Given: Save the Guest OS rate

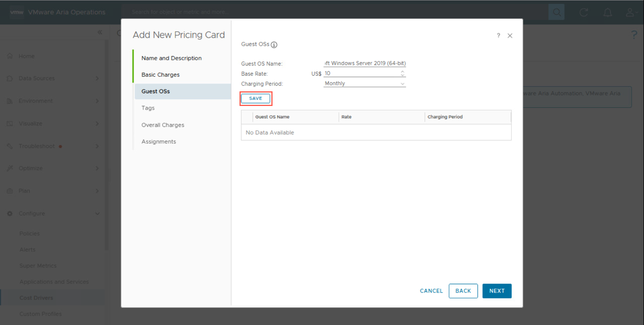Looking at the screenshot, I should pyautogui.click(x=256, y=98).
